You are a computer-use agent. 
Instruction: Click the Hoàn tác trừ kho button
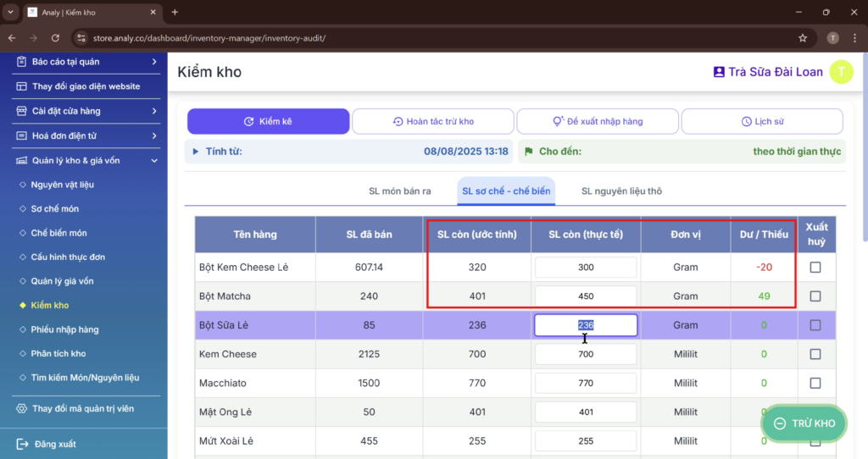tap(432, 121)
